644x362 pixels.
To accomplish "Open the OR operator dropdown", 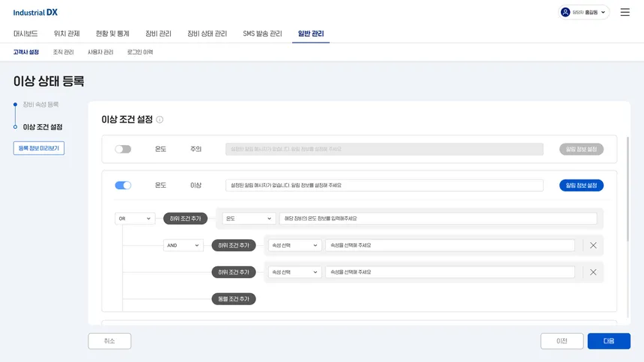I will tap(135, 218).
